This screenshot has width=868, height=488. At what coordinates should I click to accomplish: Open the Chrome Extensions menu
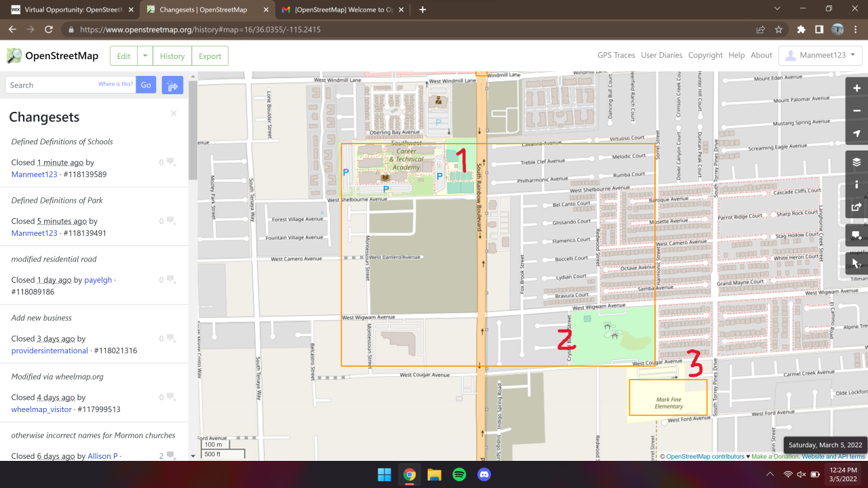pos(802,30)
